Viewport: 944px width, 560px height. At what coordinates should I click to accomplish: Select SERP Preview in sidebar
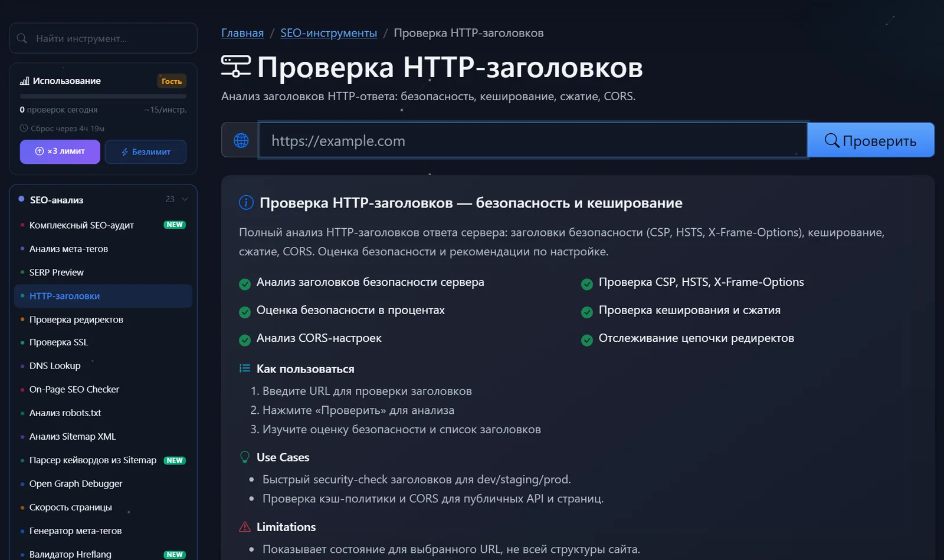point(103,272)
